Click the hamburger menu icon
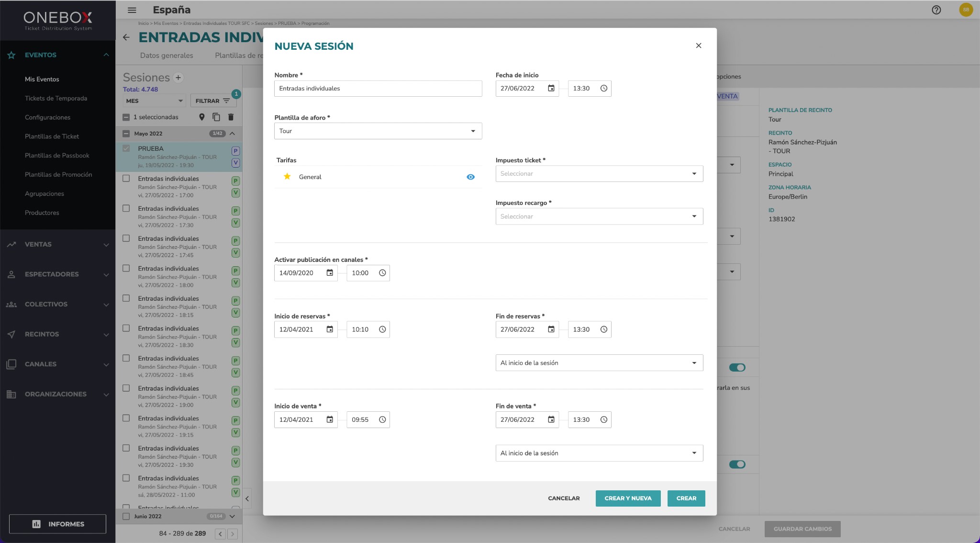 pos(132,10)
